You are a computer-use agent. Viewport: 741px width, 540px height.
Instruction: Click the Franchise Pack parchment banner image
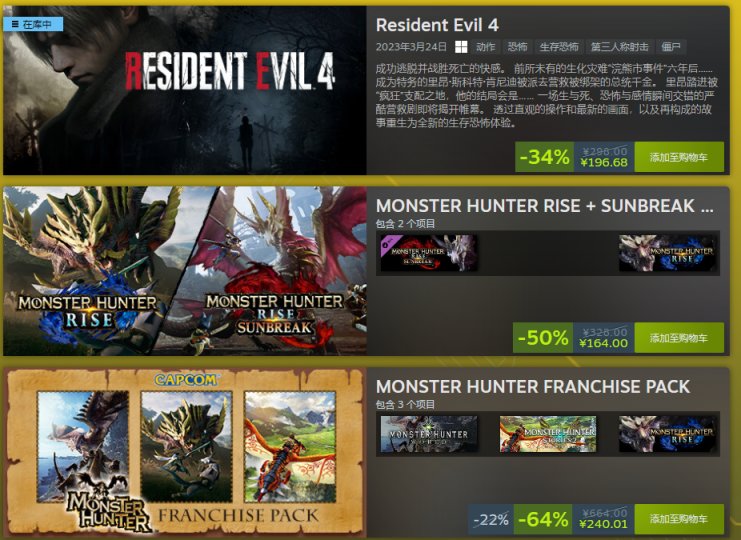pos(185,452)
